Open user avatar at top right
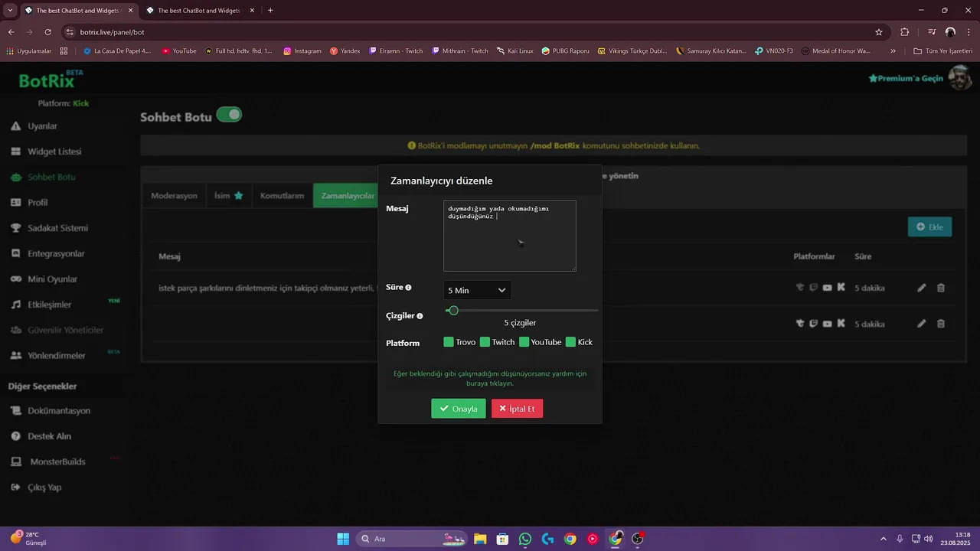Viewport: 980px width, 551px height. coord(959,77)
